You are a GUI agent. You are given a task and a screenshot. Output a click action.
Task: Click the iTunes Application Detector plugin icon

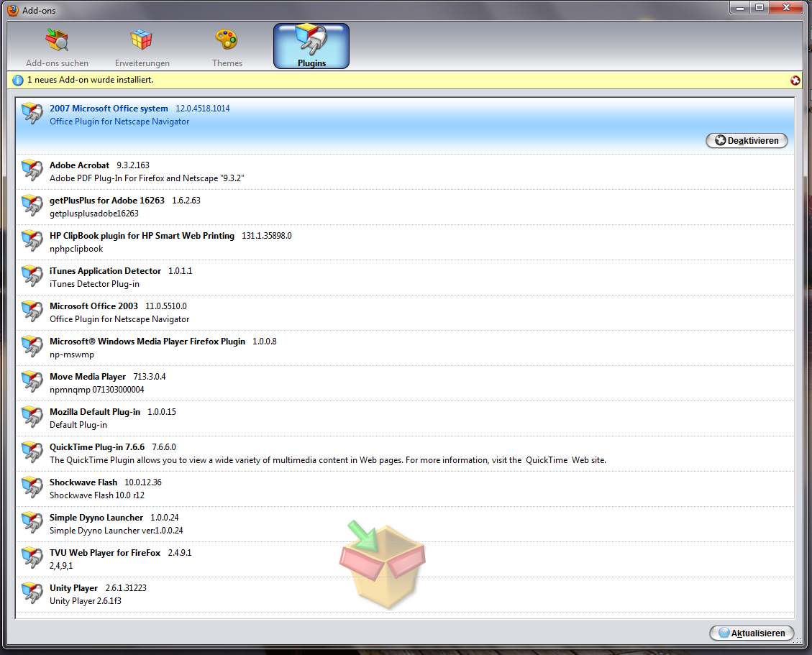tap(32, 275)
